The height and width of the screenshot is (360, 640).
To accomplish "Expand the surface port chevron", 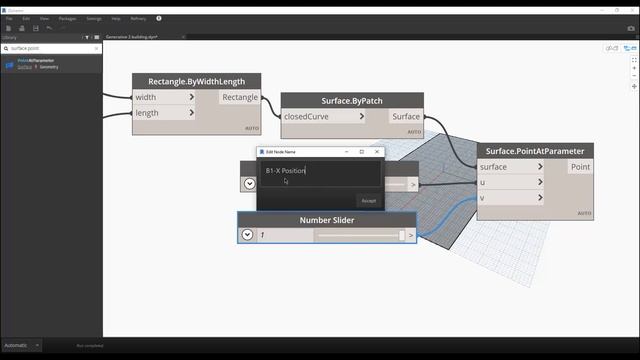I will coord(540,167).
